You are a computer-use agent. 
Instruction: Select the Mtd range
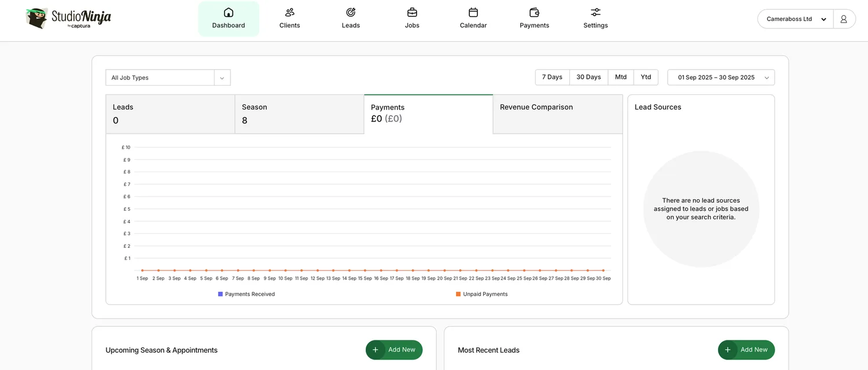tap(621, 77)
